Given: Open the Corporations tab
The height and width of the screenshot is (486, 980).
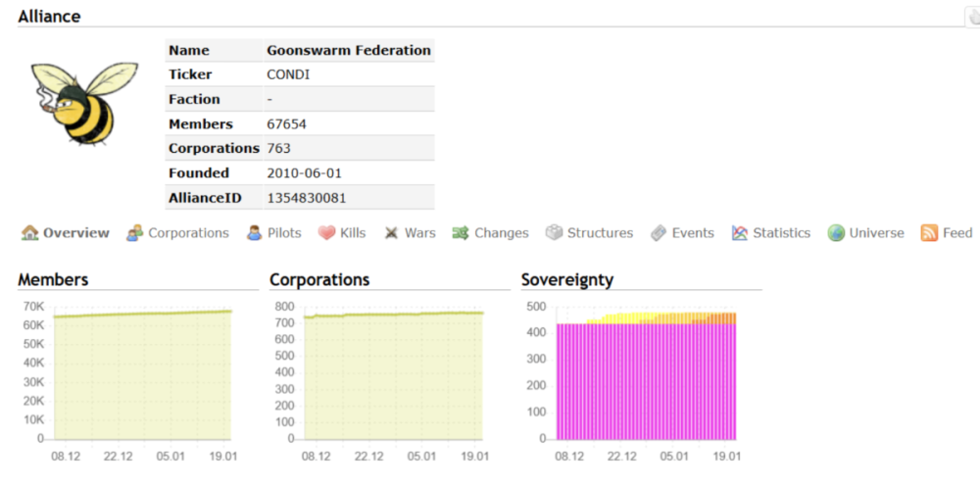Looking at the screenshot, I should tap(188, 233).
